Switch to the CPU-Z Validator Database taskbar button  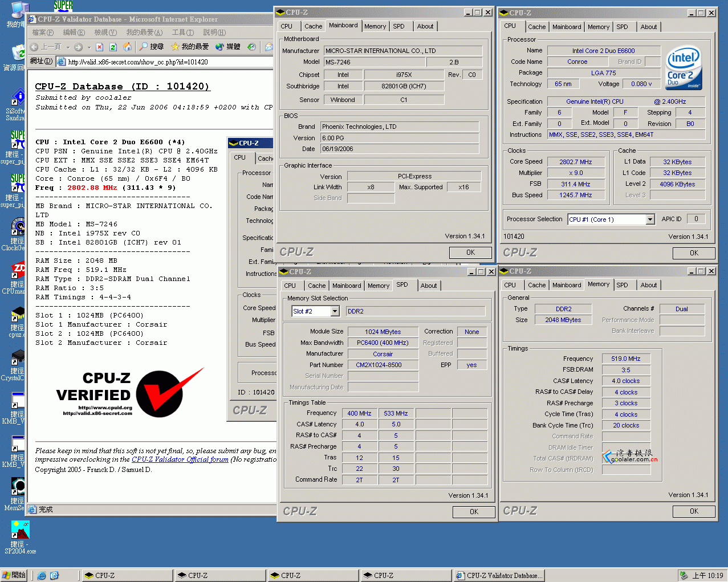click(499, 576)
